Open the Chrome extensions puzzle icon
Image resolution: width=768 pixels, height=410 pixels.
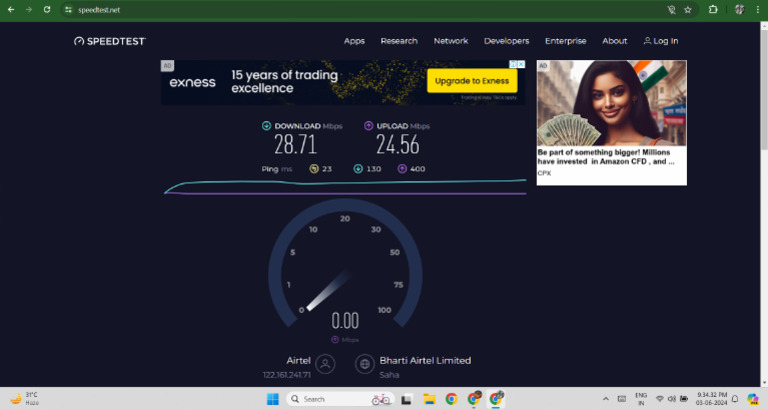point(713,9)
